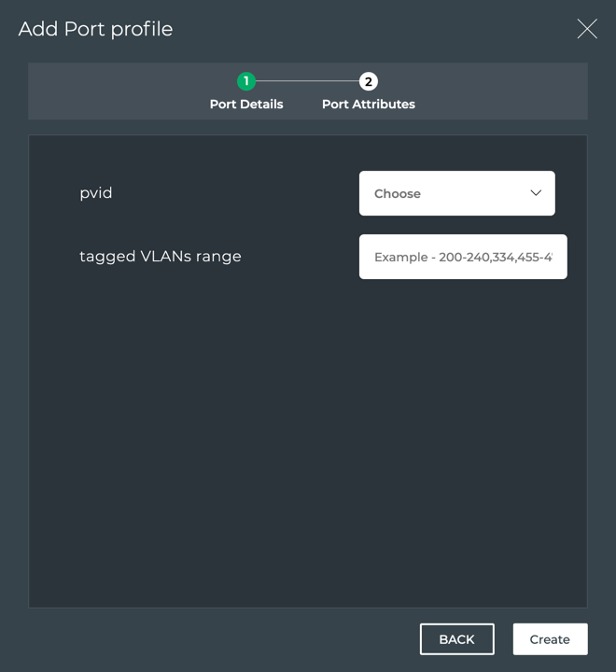Go to the Port Details step
Viewport: 616px width, 672px height.
tap(246, 104)
